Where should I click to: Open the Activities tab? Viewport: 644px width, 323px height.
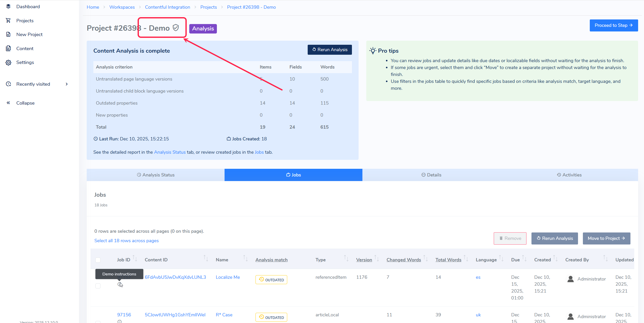(569, 175)
